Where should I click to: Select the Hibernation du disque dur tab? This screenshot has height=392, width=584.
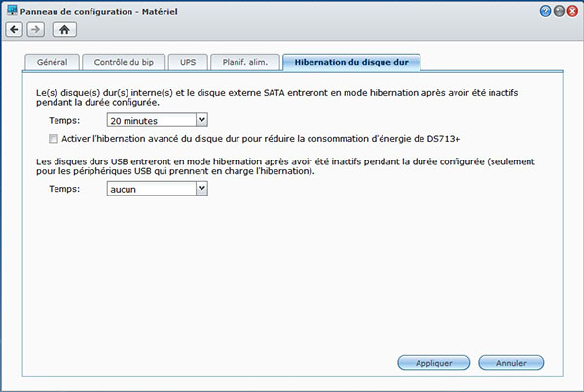[351, 62]
